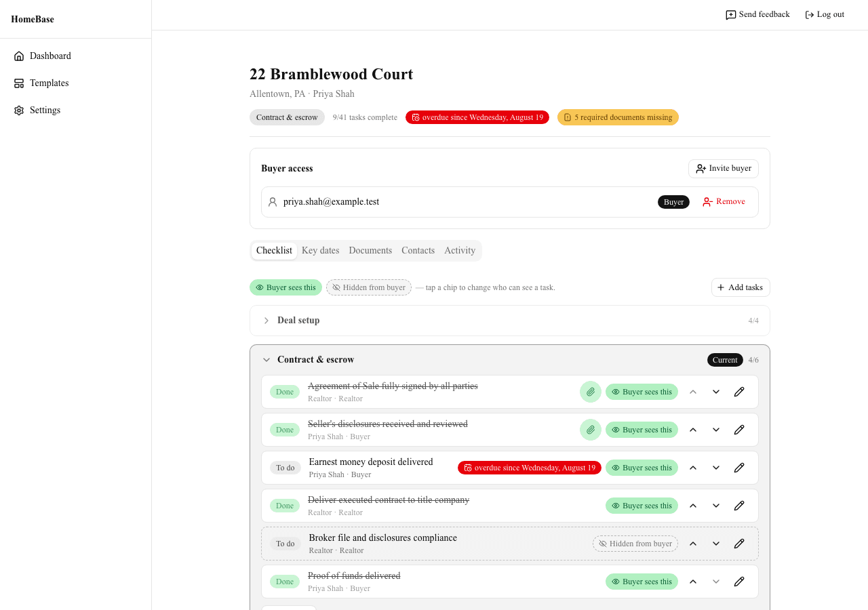Click the priya.shah@example.test email text
Viewport: 868px width, 610px height.
(331, 202)
